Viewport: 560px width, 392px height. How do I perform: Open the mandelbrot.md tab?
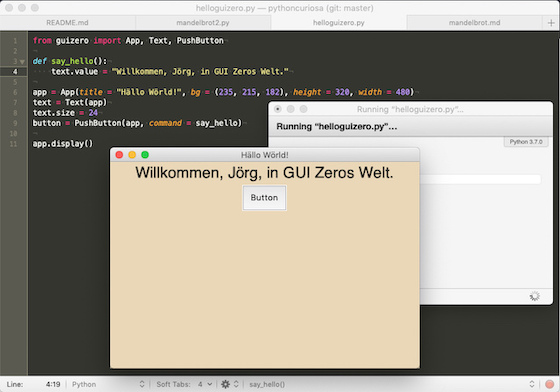coord(474,23)
